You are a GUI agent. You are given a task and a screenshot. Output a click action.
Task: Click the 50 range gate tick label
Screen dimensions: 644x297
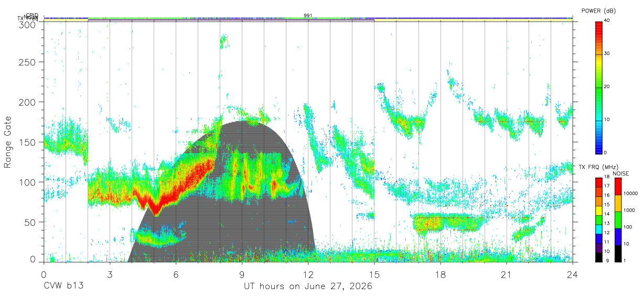click(30, 222)
